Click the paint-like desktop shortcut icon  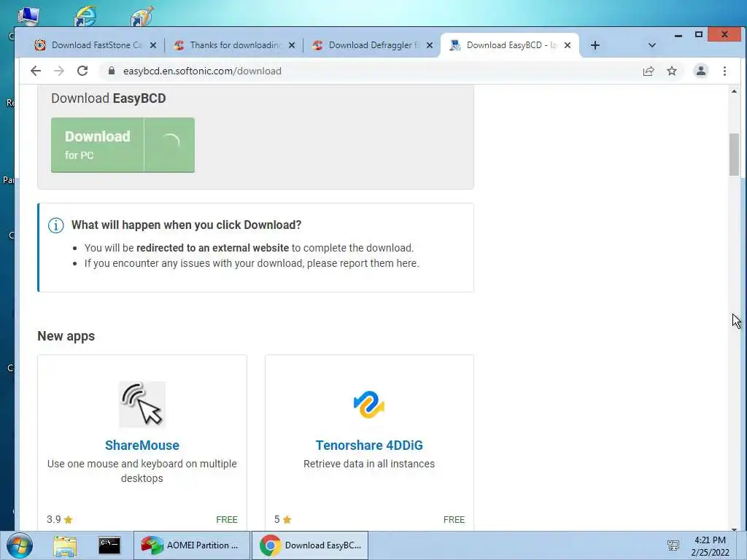(x=142, y=16)
